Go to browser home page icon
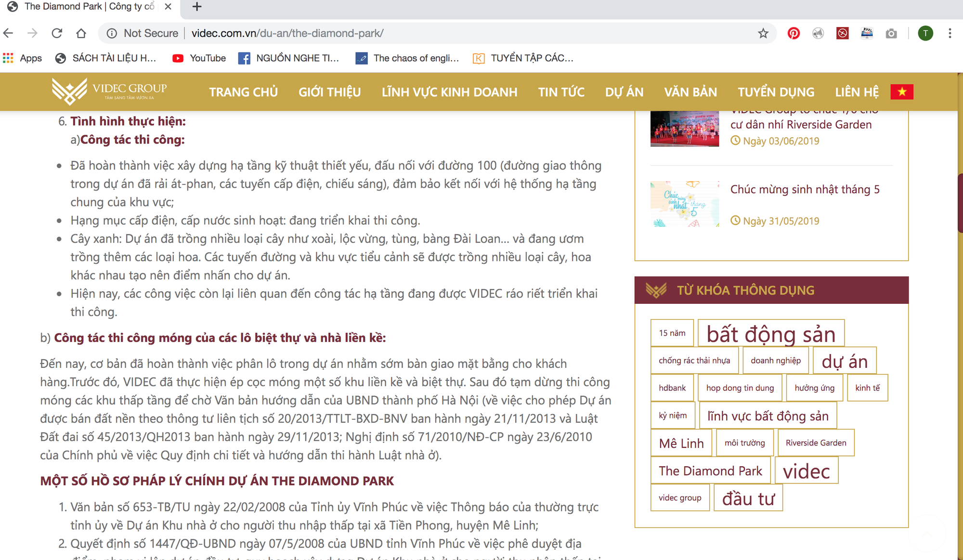 pyautogui.click(x=81, y=33)
